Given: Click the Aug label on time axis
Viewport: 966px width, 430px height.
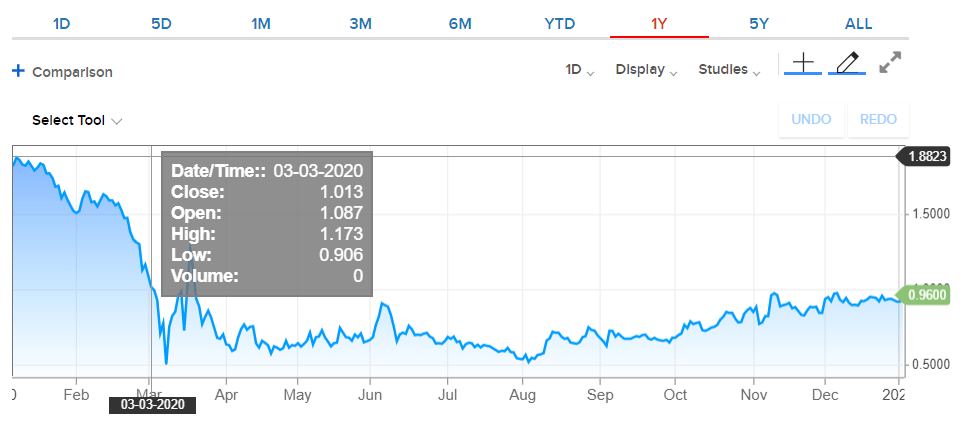Looking at the screenshot, I should [x=522, y=394].
